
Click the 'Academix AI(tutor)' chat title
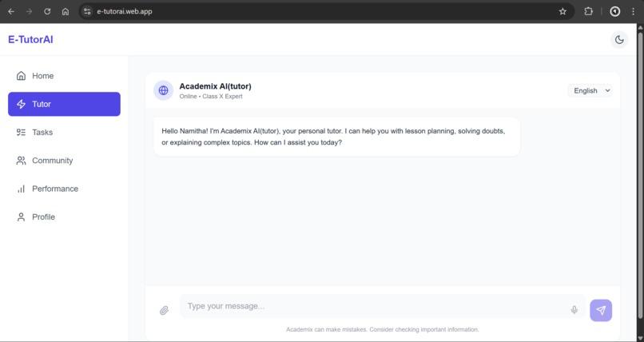(x=215, y=86)
